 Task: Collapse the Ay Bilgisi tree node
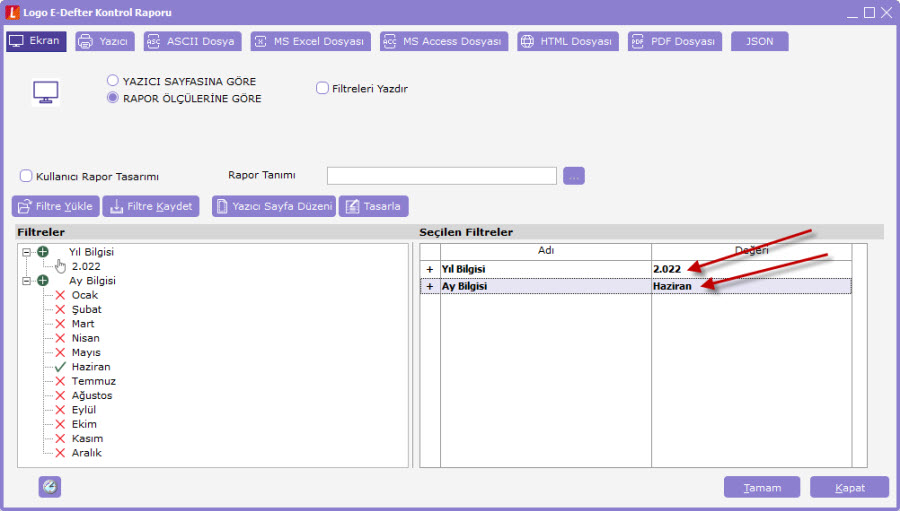click(x=27, y=281)
